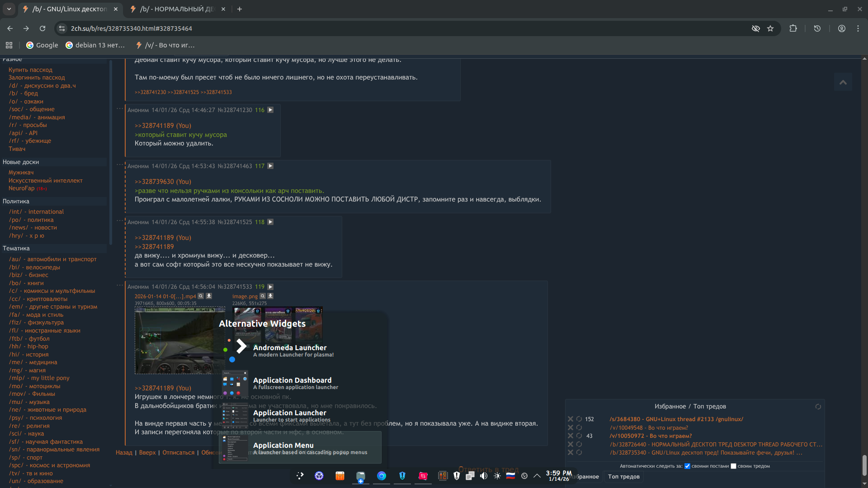Screen dimensions: 868x488
Task: Remove the GNU+Linux thread #2133 favorite
Action: pos(570,419)
